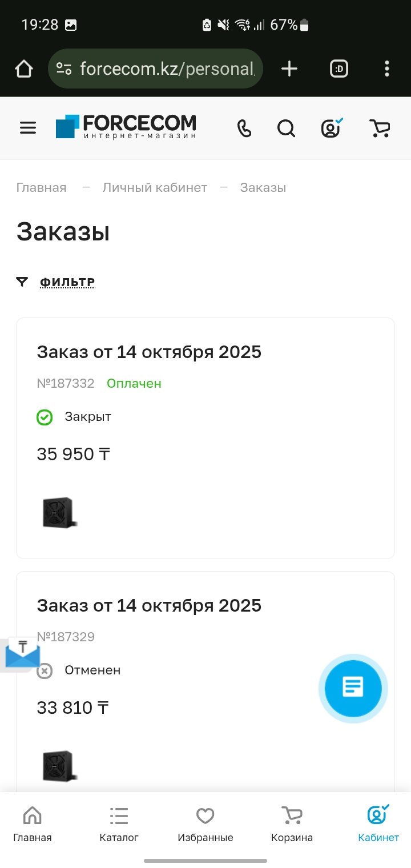Screen dimensions: 411x868
Task: Switch to Избранные bottom tab
Action: (x=205, y=825)
